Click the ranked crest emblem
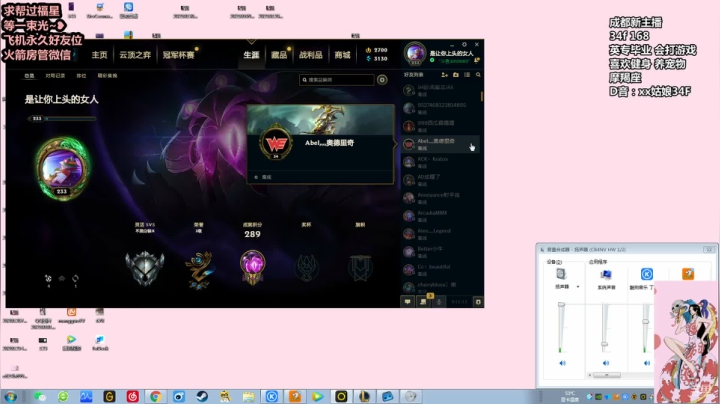 [145, 268]
